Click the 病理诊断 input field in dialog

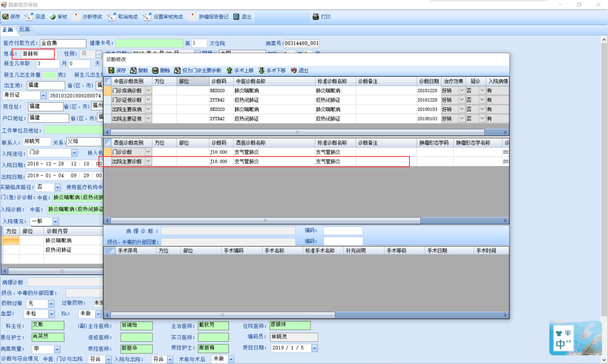[228, 231]
